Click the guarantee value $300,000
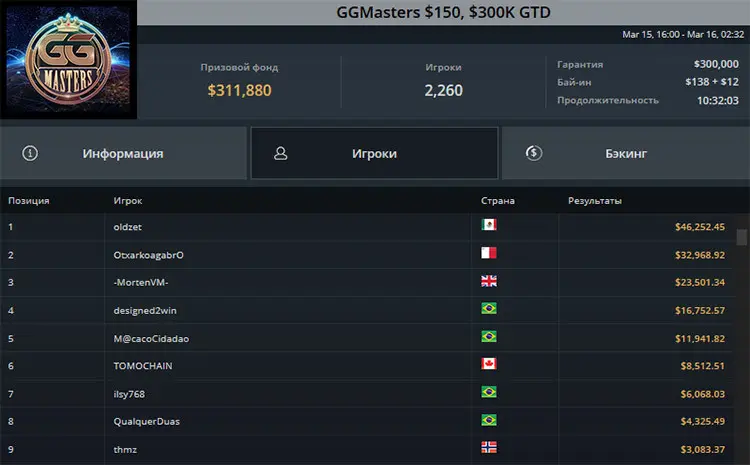The image size is (750, 465). [x=716, y=64]
